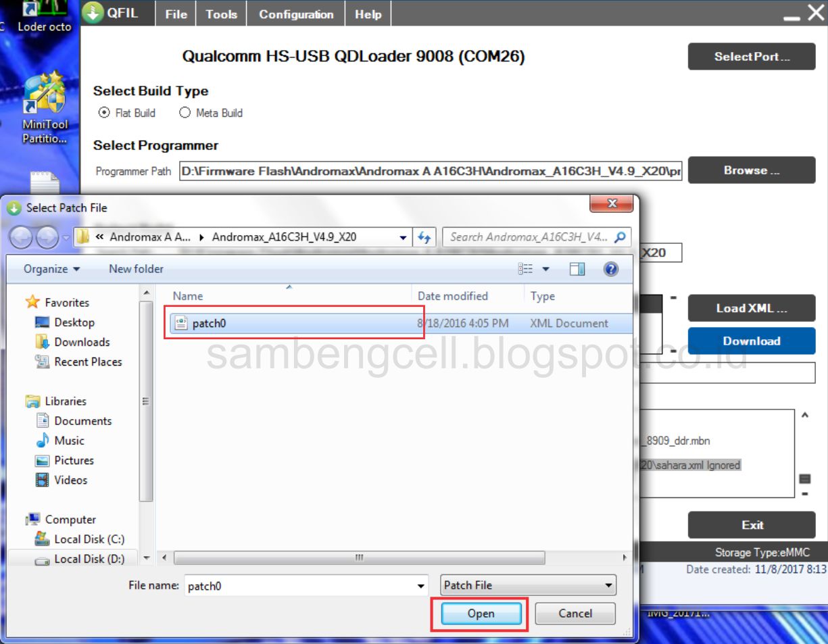Click the QFIL green arrow logo icon
Image resolution: width=828 pixels, height=644 pixels.
click(x=93, y=12)
